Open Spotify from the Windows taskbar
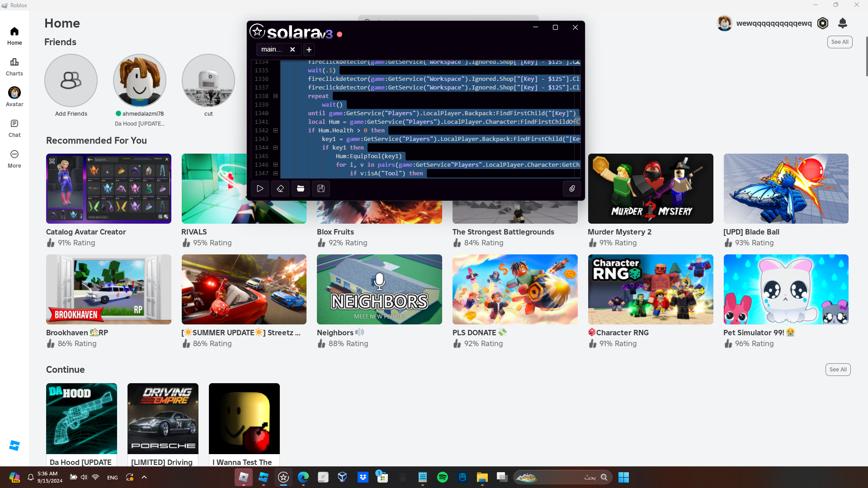The width and height of the screenshot is (868, 488). click(442, 477)
